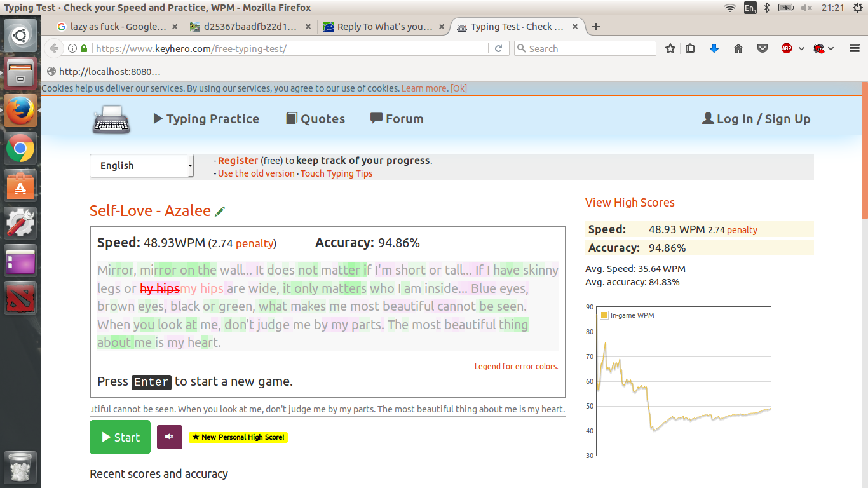Click the In-game WPM chart legend

(627, 315)
